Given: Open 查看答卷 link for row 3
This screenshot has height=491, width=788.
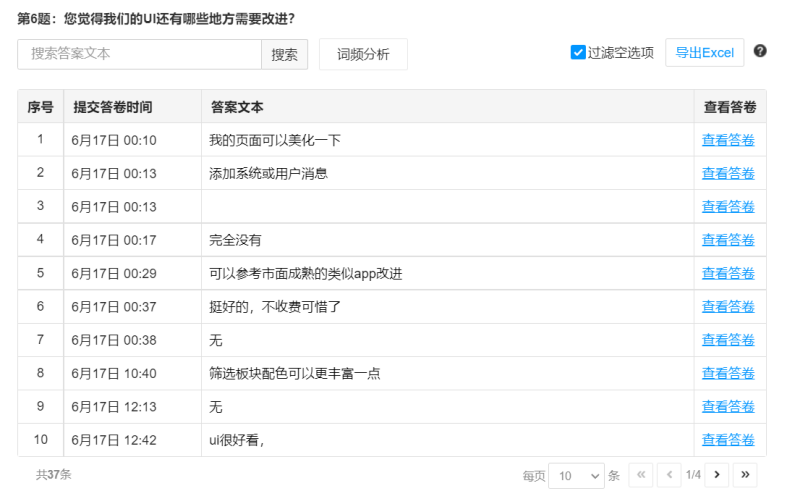Looking at the screenshot, I should 728,207.
